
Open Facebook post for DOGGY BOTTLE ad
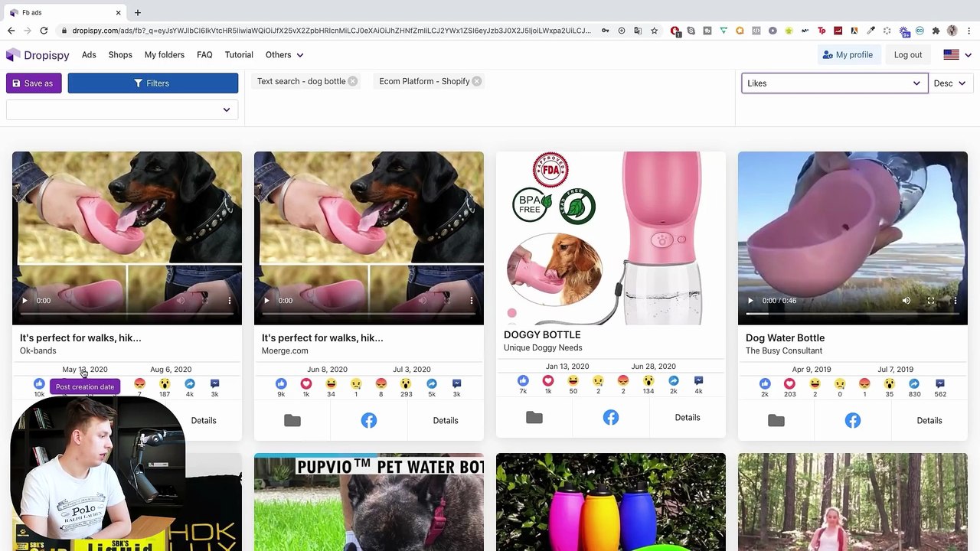(611, 417)
